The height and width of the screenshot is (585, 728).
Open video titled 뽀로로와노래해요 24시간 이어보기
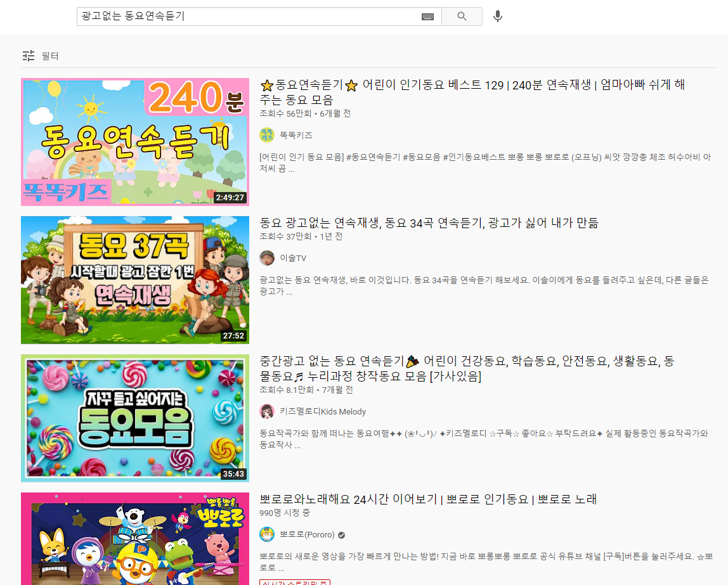click(x=428, y=499)
